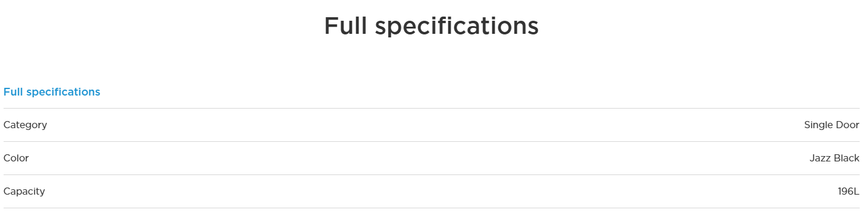The image size is (868, 216).
Task: Click the word specifications in the blue link
Action: [63, 93]
